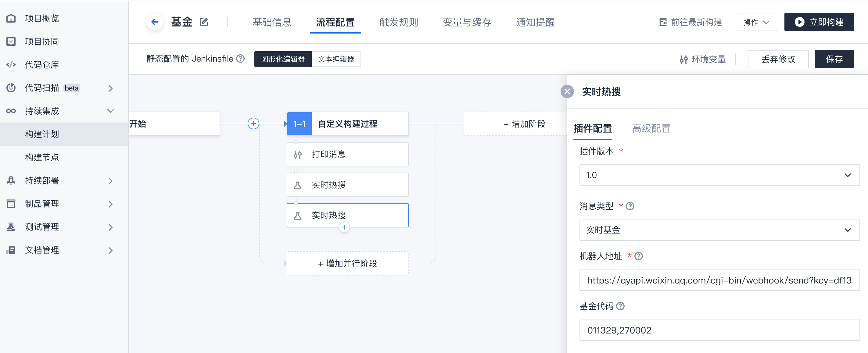The width and height of the screenshot is (868, 353).
Task: Open the 插件版本 1.0 dropdown
Action: pos(719,175)
